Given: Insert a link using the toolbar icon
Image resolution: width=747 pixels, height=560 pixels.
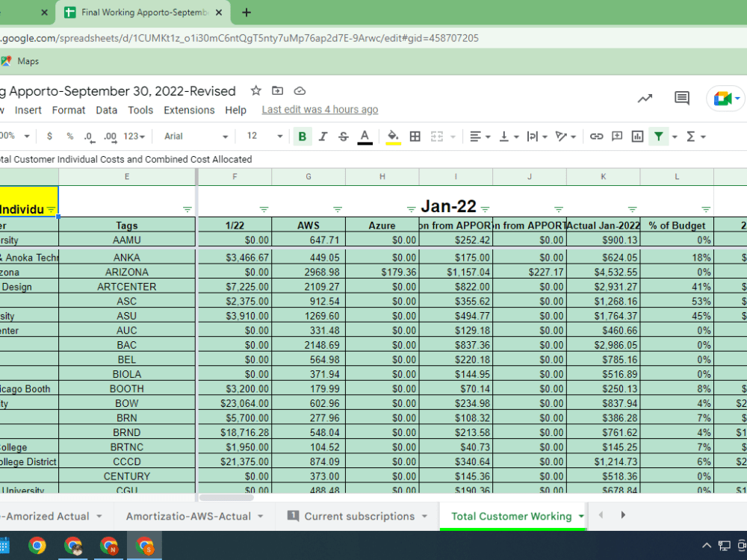Looking at the screenshot, I should click(x=598, y=137).
